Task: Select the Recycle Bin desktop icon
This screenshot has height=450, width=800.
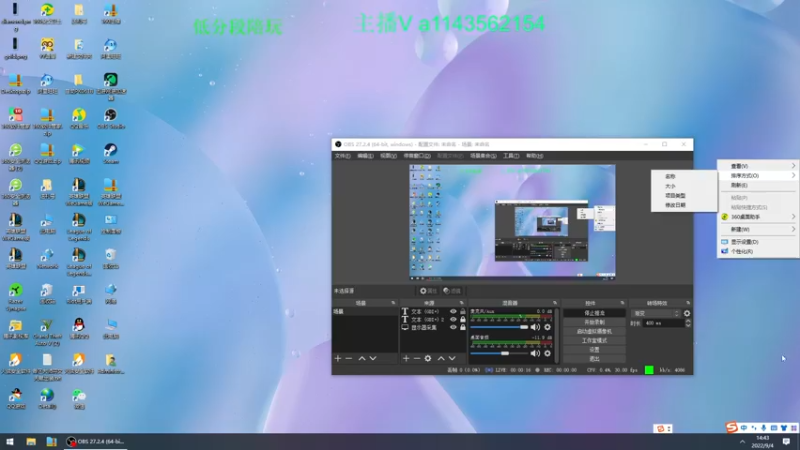Action: 111,259
